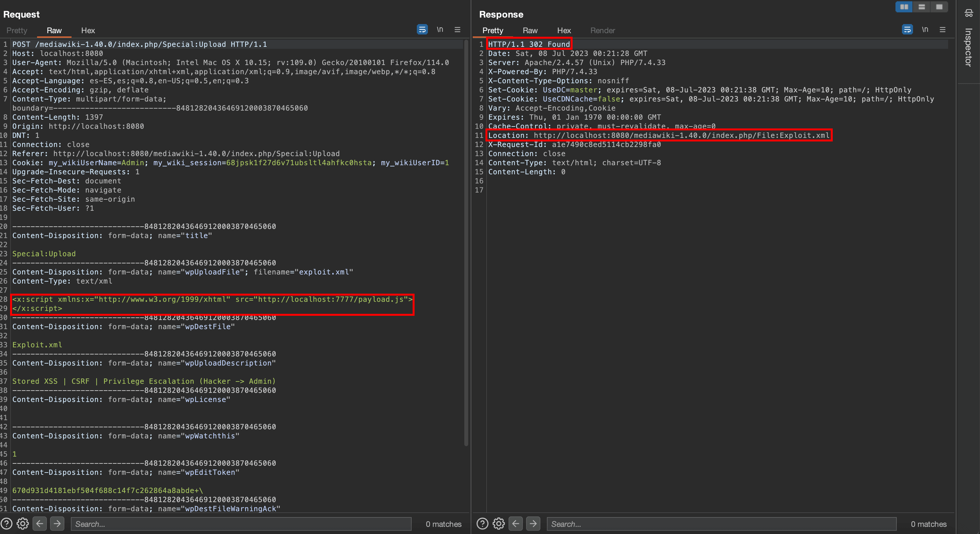Screen dimensions: 980x534
Task: Toggle word wrap icon in Request panel
Action: pyautogui.click(x=422, y=29)
